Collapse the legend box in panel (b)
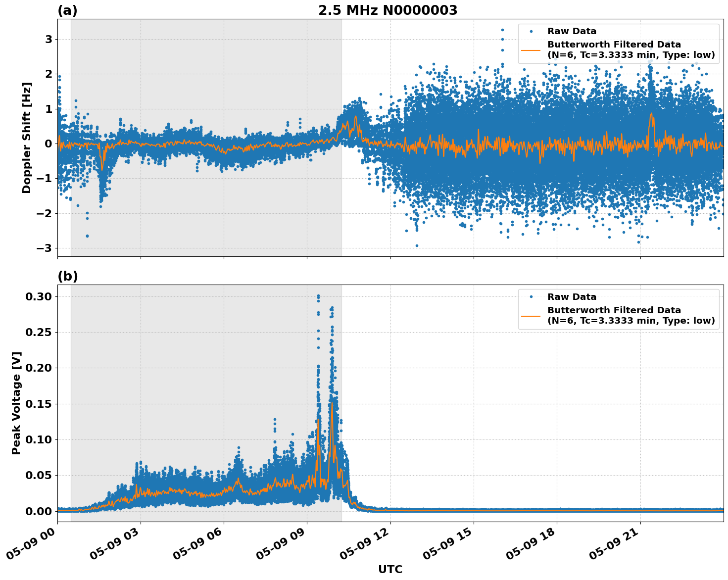728x580 pixels. [618, 308]
